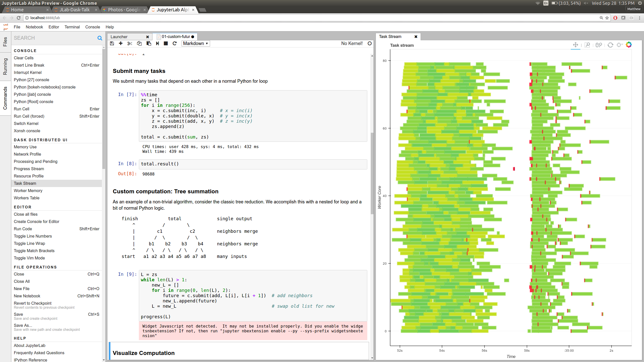The width and height of the screenshot is (644, 362).
Task: Click the notebook vertical scrollbar
Action: 372,173
